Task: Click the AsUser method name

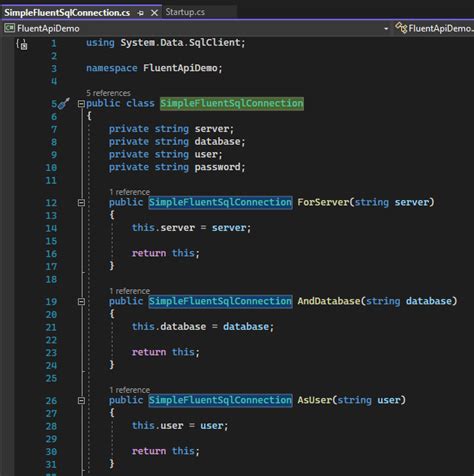Action: [314, 400]
